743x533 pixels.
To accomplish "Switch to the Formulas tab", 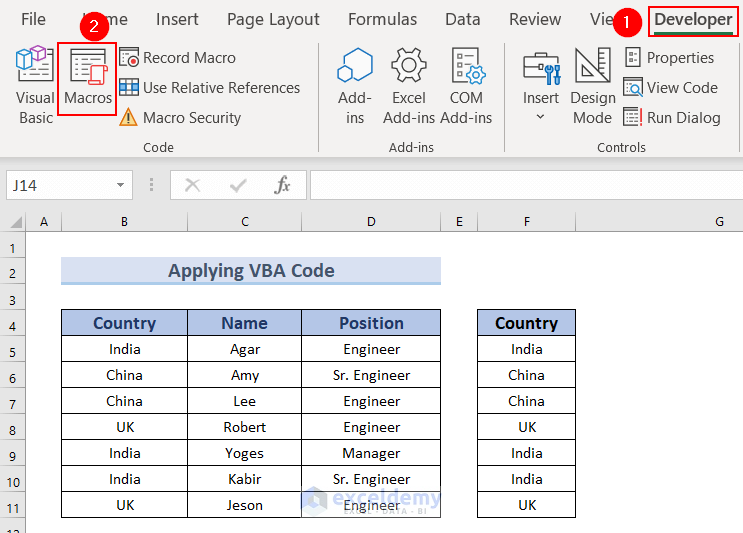I will pos(382,19).
